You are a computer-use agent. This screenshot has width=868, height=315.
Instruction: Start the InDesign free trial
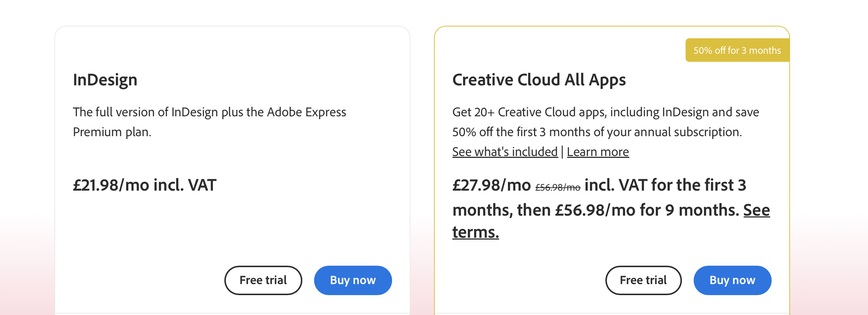[x=263, y=280]
